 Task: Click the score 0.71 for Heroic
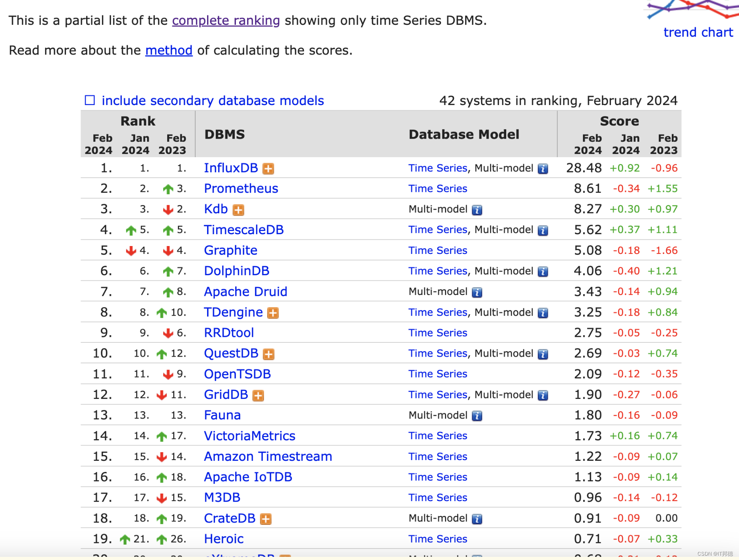coord(588,539)
